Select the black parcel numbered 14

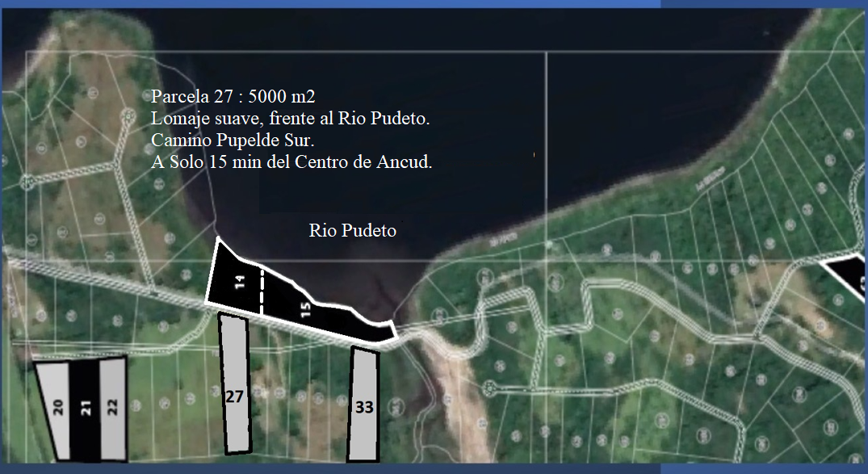235,280
